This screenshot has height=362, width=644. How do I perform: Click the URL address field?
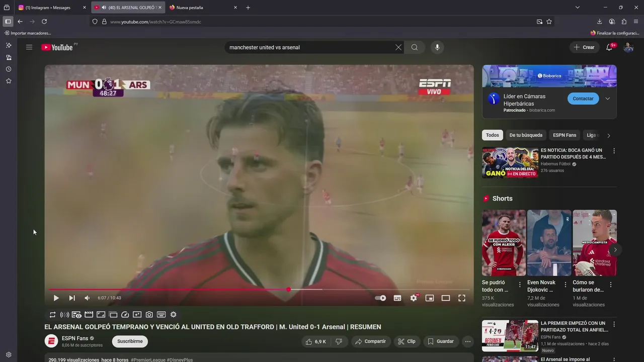tap(321, 22)
